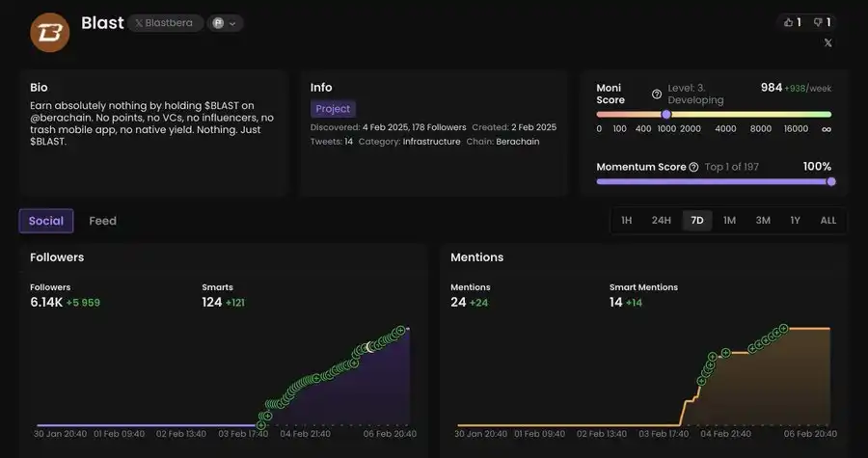Open the Blastbera X profile link

[x=166, y=23]
